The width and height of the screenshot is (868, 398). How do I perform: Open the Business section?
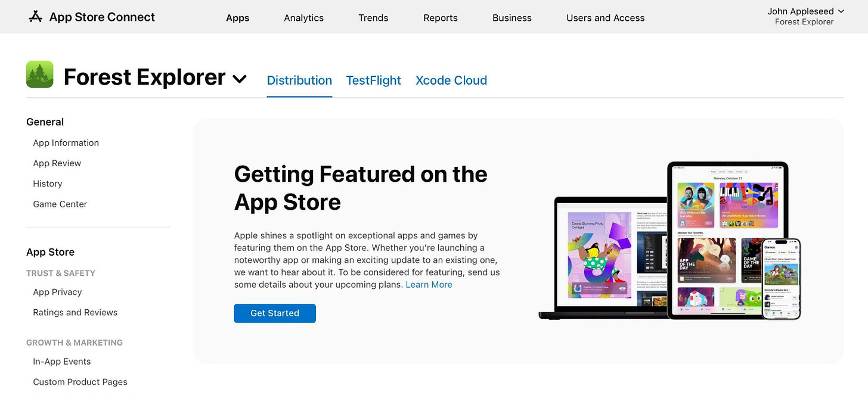tap(512, 18)
